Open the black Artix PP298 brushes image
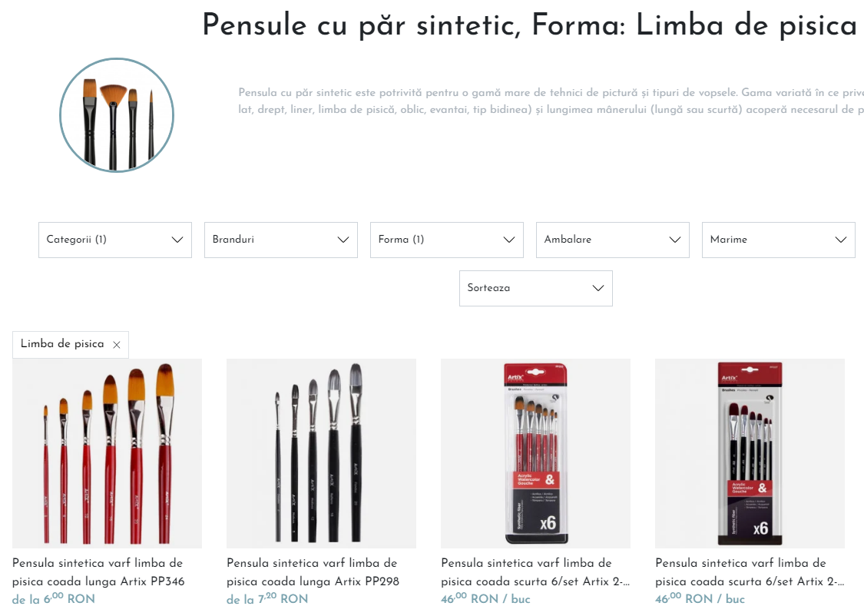The height and width of the screenshot is (616, 864). 321,453
